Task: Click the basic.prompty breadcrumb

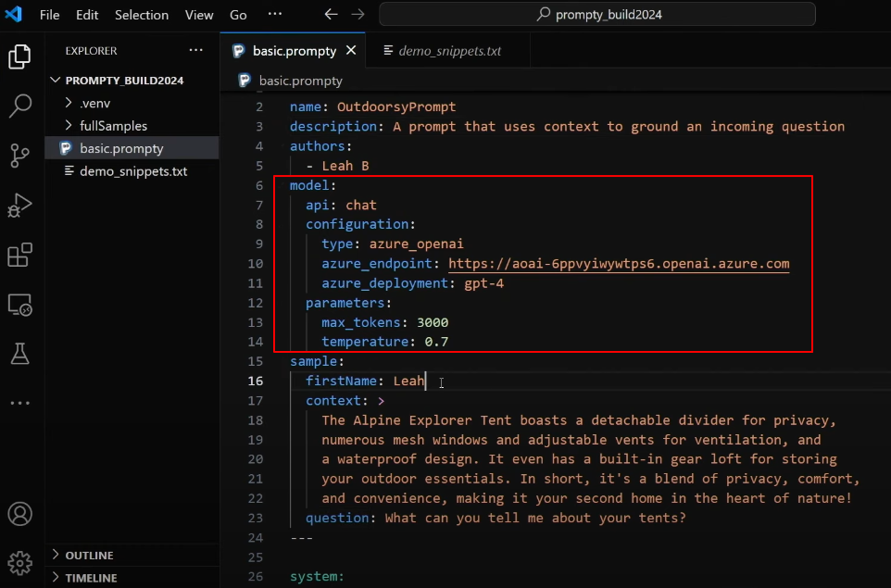Action: point(301,81)
